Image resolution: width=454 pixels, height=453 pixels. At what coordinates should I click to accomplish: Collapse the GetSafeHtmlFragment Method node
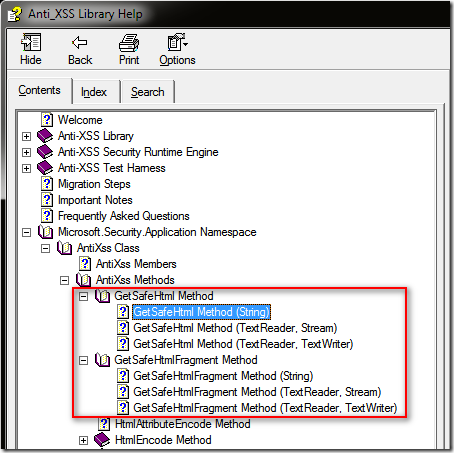coord(83,360)
